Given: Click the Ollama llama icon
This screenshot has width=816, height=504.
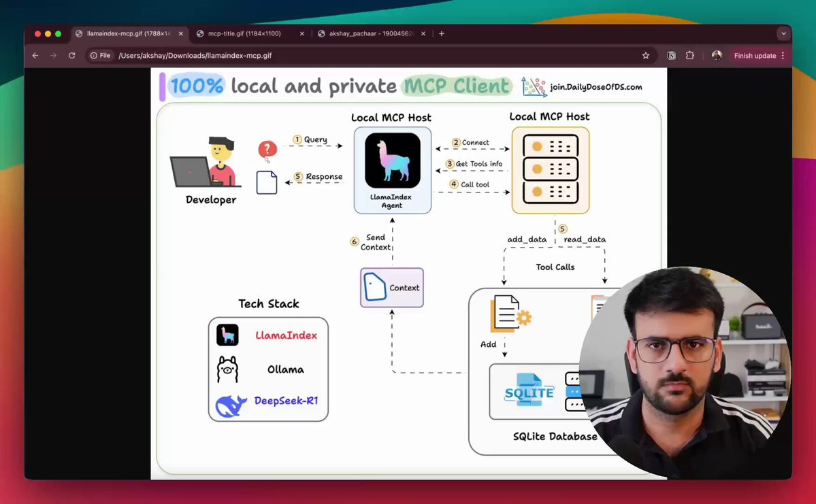Looking at the screenshot, I should tap(227, 369).
